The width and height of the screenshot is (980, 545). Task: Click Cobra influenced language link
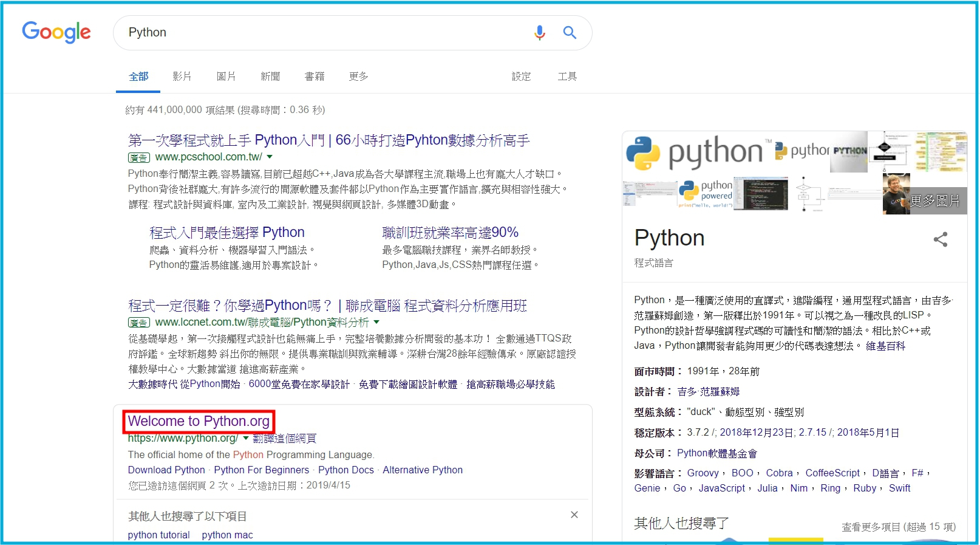click(779, 473)
